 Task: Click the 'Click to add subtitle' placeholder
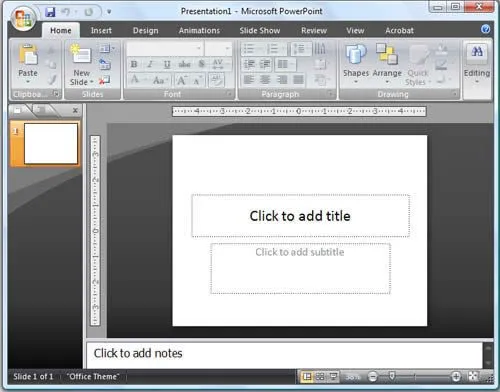300,269
